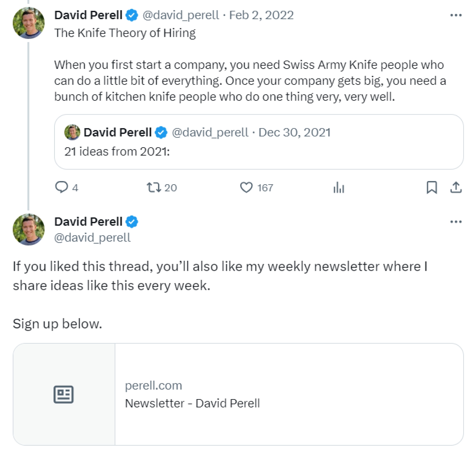Click the @david_perell handle under second name
This screenshot has height=459, width=476.
click(92, 238)
